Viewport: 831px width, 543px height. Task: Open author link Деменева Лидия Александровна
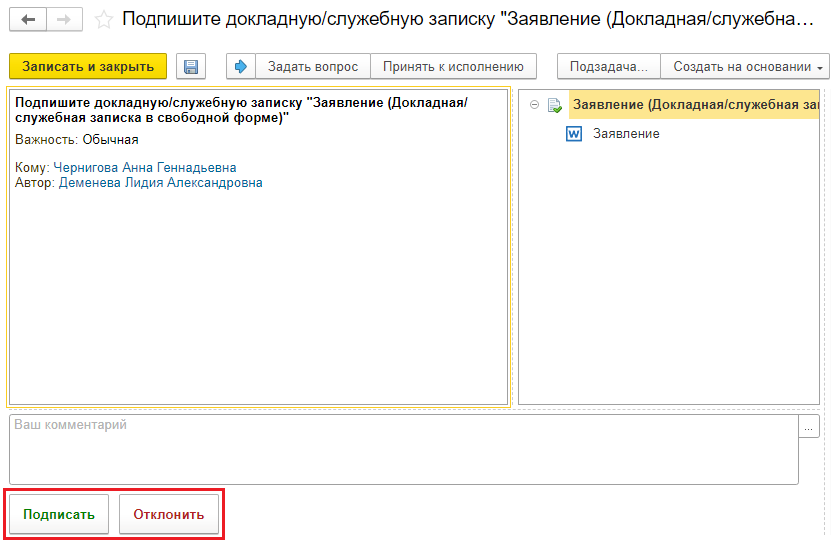160,183
